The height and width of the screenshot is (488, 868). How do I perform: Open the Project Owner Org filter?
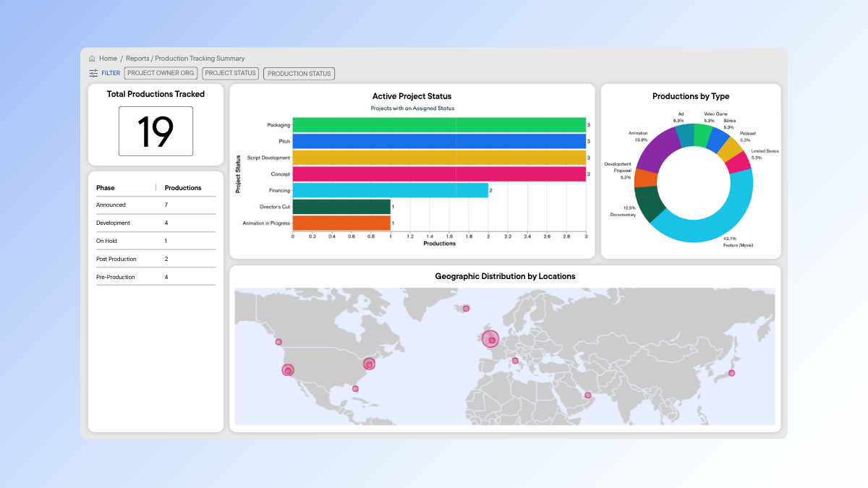[x=161, y=73]
